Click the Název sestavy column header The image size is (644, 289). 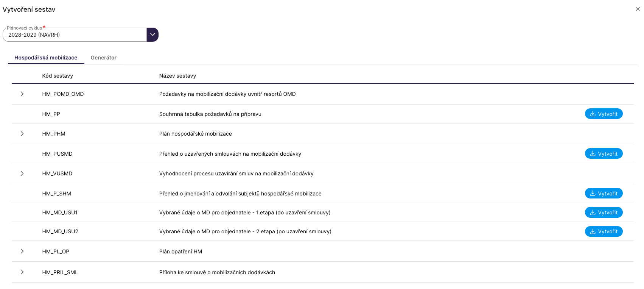[177, 76]
